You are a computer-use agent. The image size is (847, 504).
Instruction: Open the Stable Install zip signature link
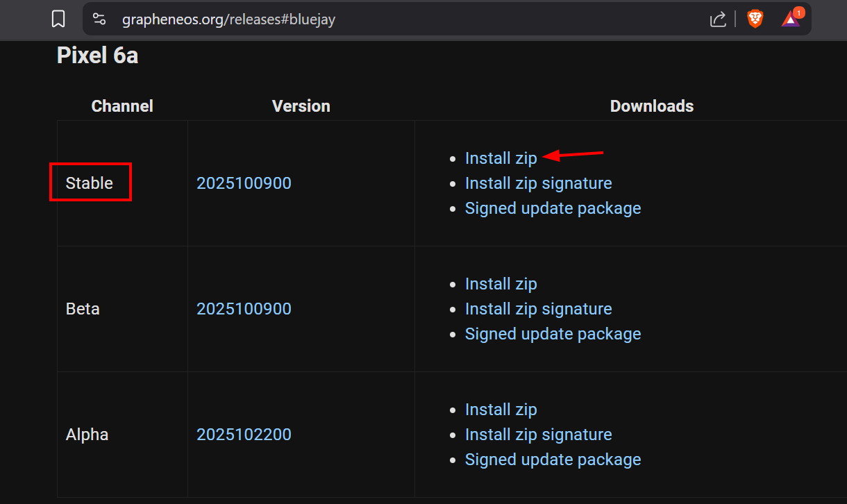(539, 183)
